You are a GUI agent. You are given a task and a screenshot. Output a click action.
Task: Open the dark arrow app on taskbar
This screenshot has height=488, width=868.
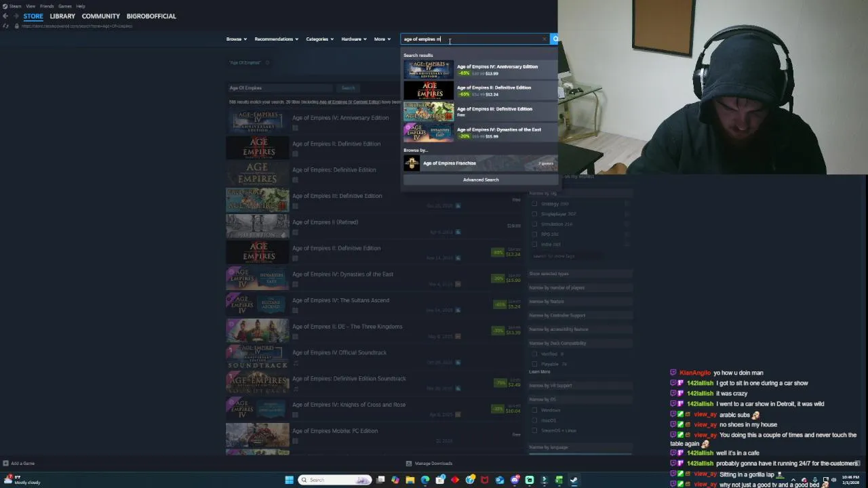coord(544,480)
